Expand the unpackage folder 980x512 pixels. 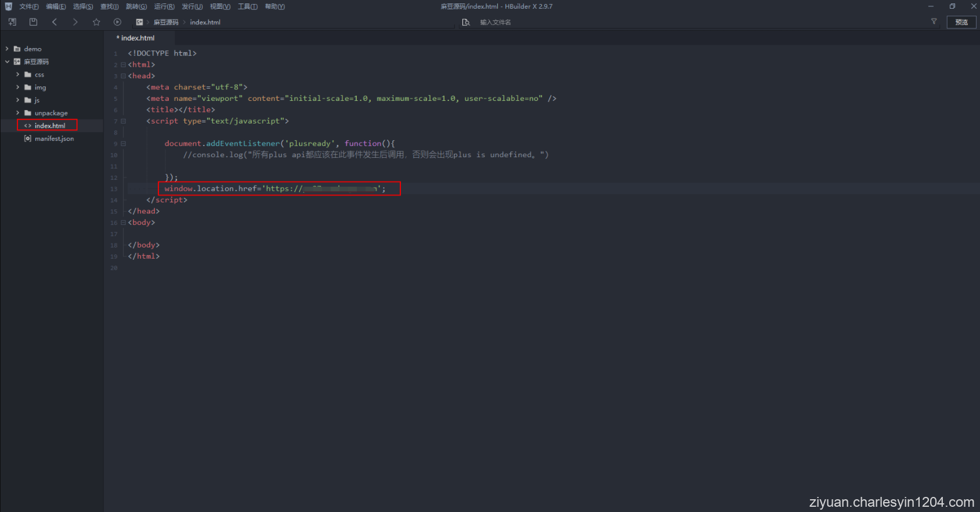coord(17,112)
